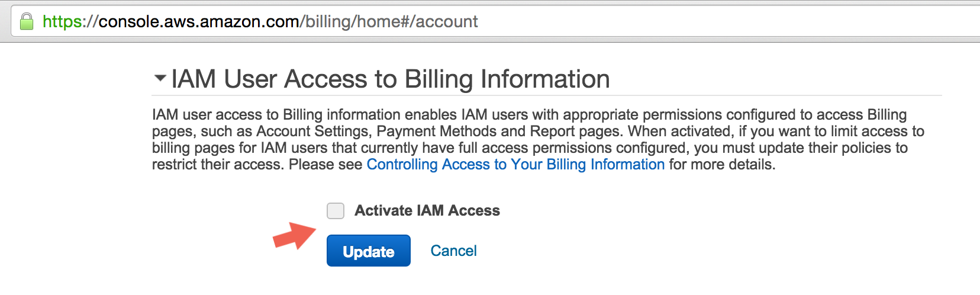Viewport: 980px width, 295px height.
Task: Click the Update button
Action: 369,251
